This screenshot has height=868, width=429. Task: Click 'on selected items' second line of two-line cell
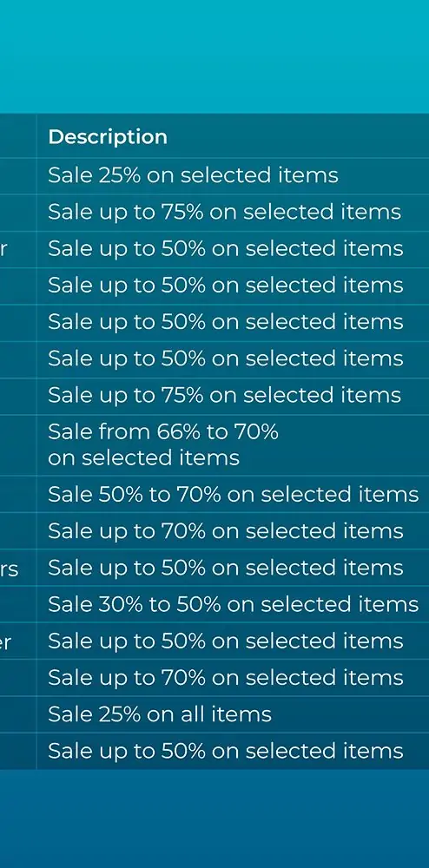(x=143, y=457)
